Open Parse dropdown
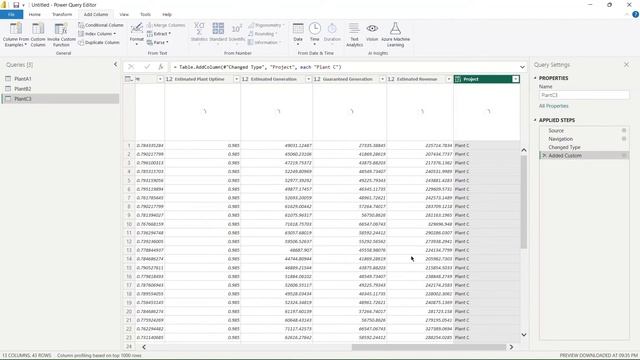This screenshot has width=640, height=360. (158, 42)
